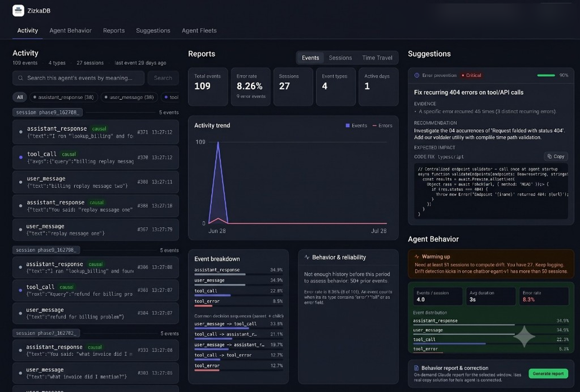Filter by the tool chip
The image size is (580, 392).
click(x=170, y=97)
